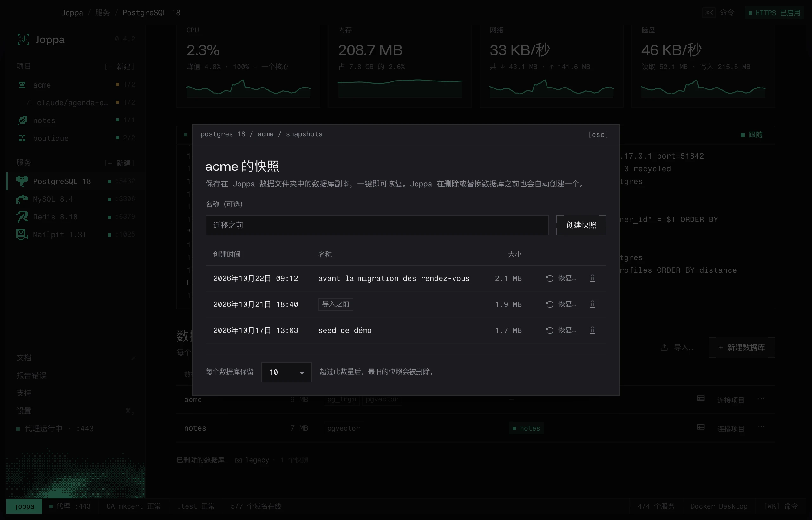Delete the 'seed de démo' snapshot
The height and width of the screenshot is (520, 812).
[x=592, y=330]
